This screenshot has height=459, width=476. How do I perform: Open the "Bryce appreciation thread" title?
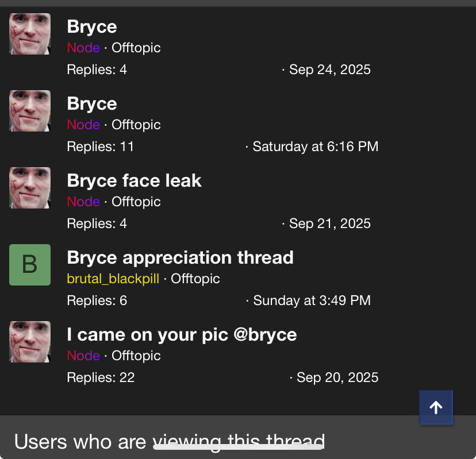tap(180, 258)
